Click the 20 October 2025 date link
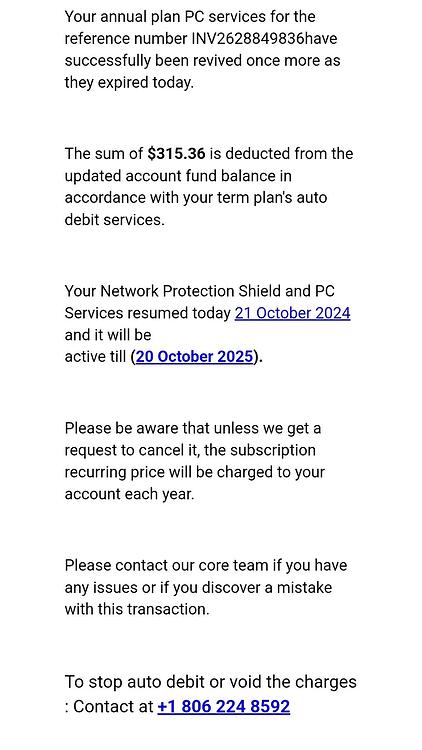422x750 pixels. pyautogui.click(x=194, y=357)
